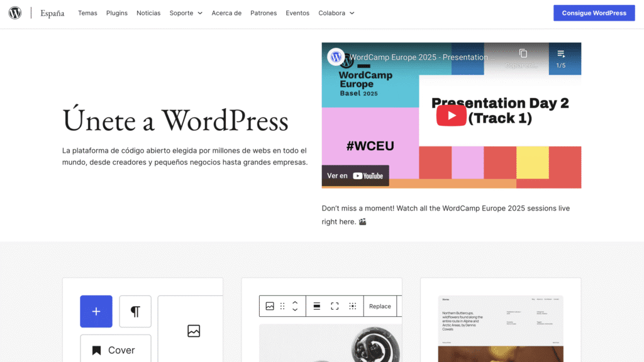
Task: Expand the Soporte dropdown menu
Action: click(x=186, y=13)
